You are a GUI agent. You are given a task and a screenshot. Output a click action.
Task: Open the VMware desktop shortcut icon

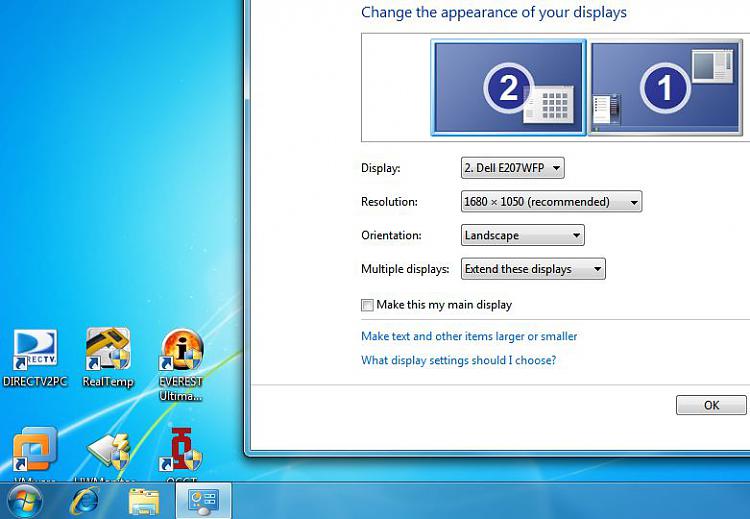[34, 453]
